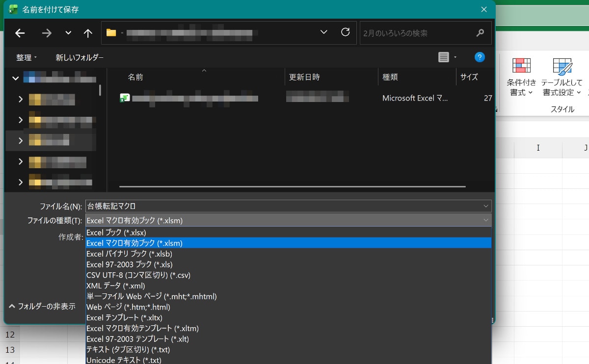Image resolution: width=589 pixels, height=364 pixels.
Task: Expand the address bar path history chevron
Action: 323,32
